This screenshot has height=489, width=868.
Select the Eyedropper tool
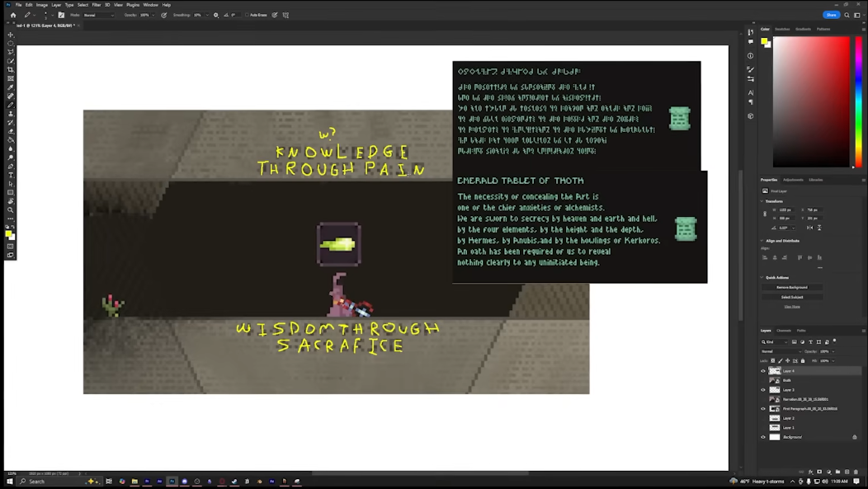11,87
